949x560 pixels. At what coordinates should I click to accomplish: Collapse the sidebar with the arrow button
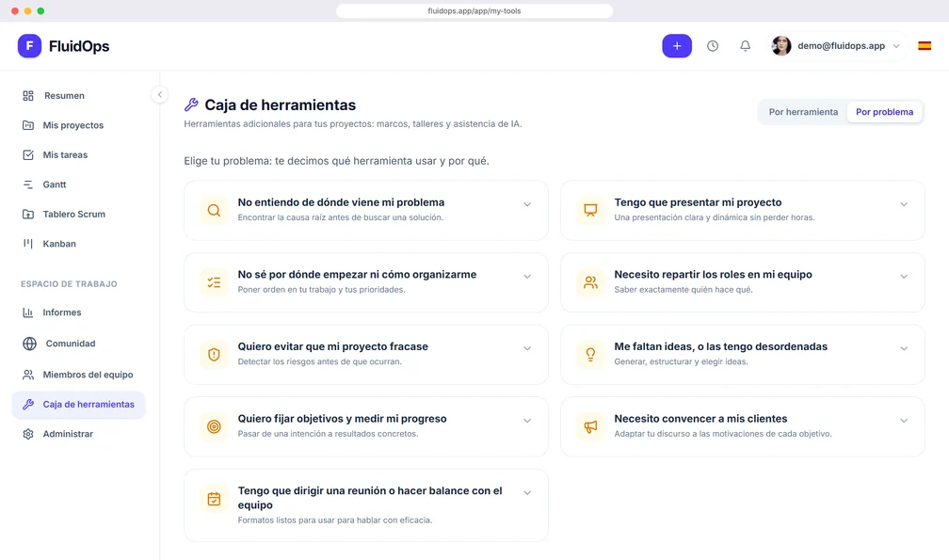pos(160,94)
